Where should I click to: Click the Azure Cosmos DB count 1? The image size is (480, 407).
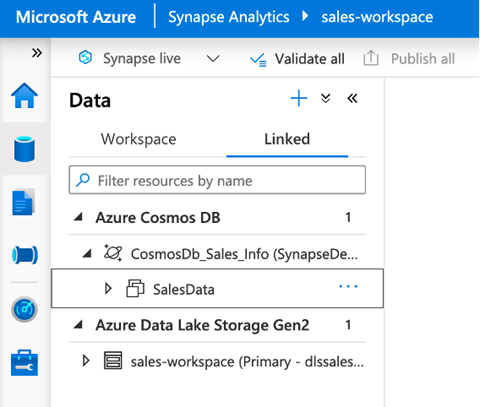point(348,217)
